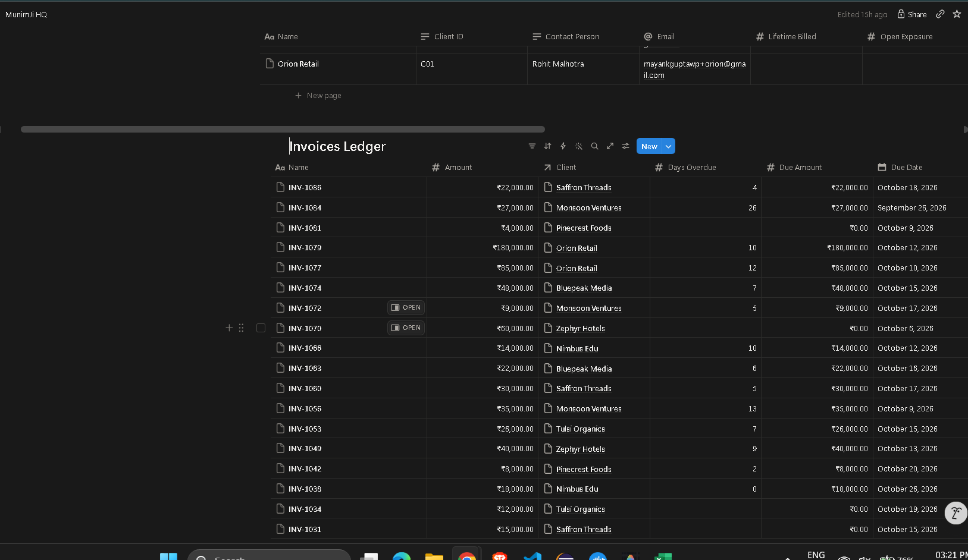Open the view settings sliders icon
The image size is (968, 560).
(625, 146)
